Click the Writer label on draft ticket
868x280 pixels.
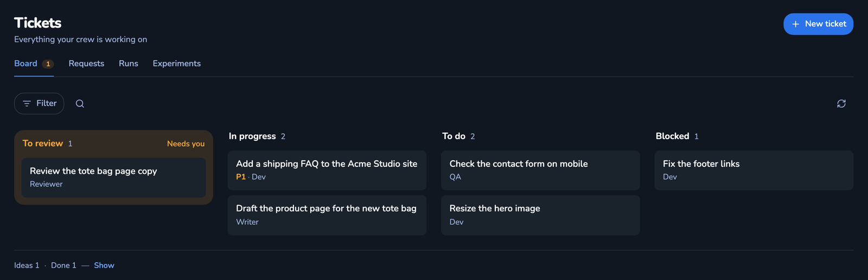pos(247,222)
